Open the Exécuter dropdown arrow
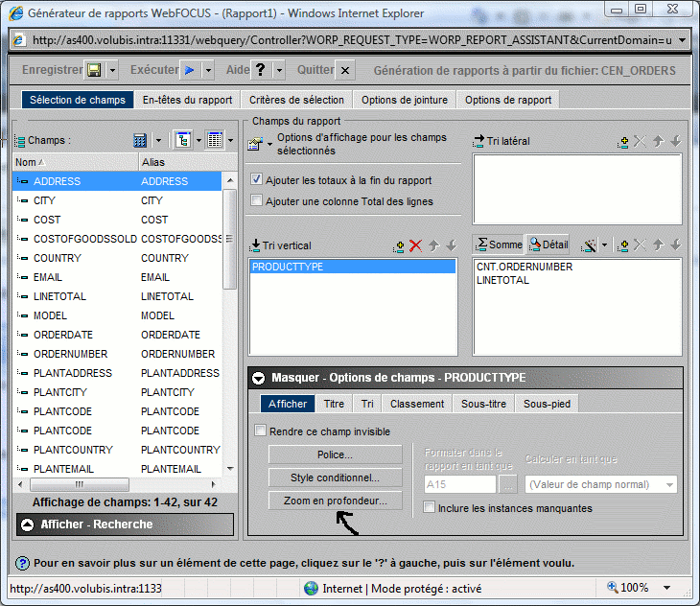The width and height of the screenshot is (700, 606). (x=208, y=71)
